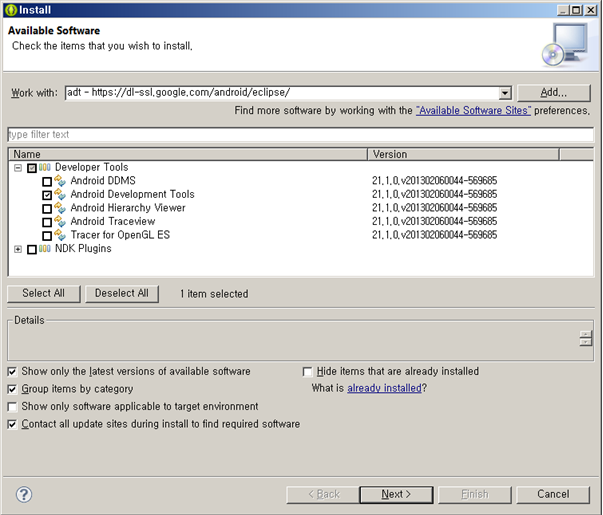Viewport: 603px width, 515px height.
Task: Select Tracer for OpenGL ES row label
Action: (120, 235)
